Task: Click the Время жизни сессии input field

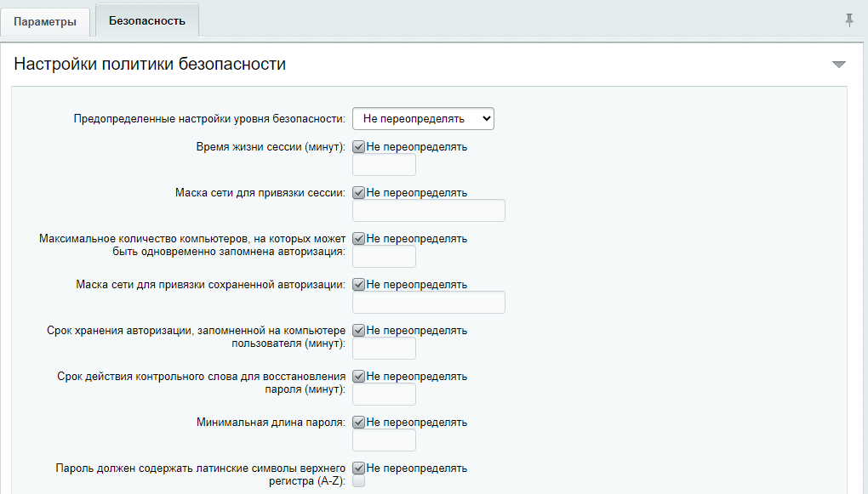Action: 384,165
